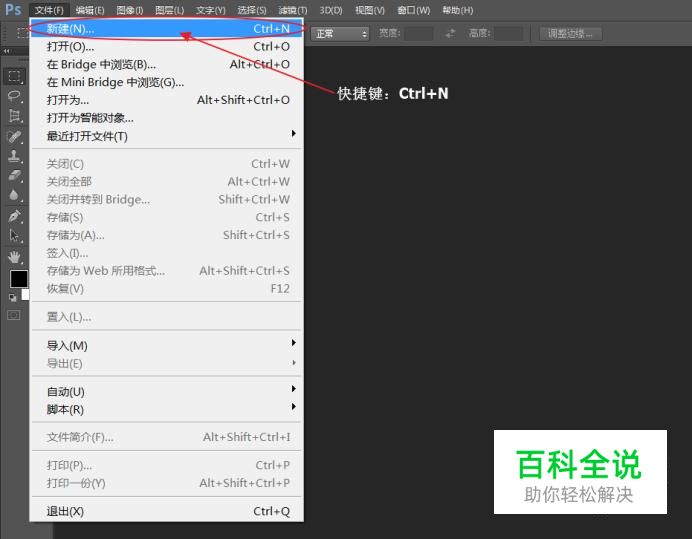Select the Rectangular Marquee tool

point(14,76)
